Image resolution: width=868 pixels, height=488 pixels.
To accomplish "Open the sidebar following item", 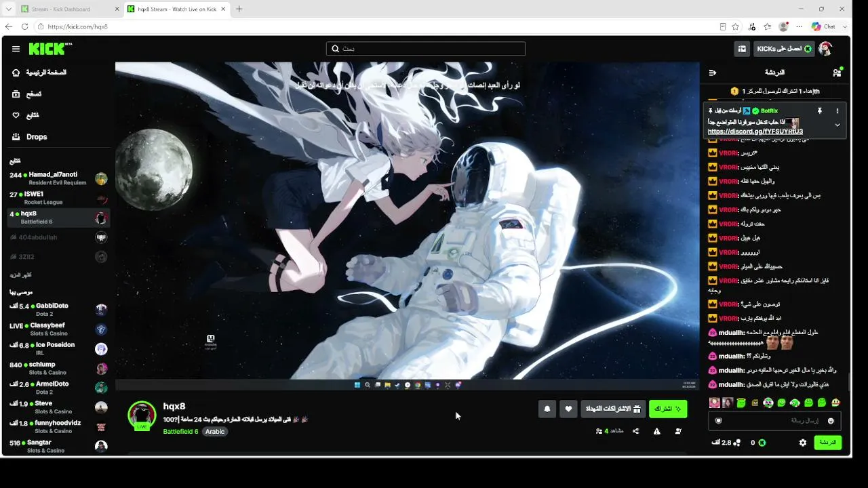I will point(26,115).
